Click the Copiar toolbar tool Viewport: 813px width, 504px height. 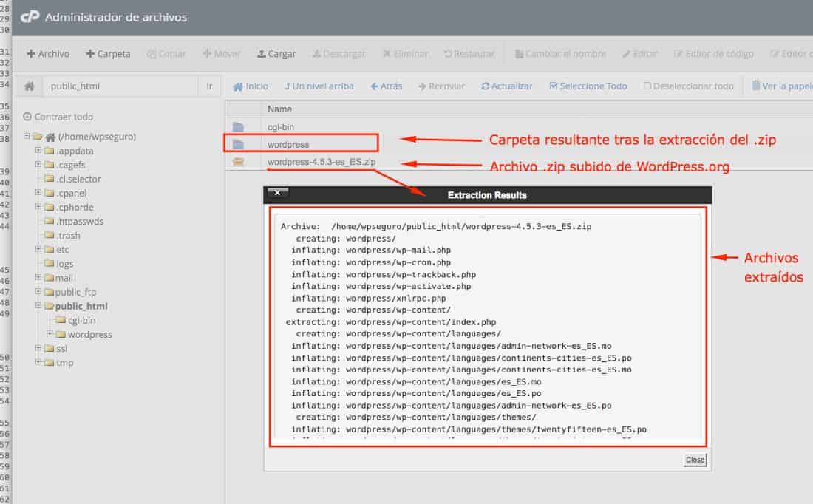pyautogui.click(x=166, y=54)
